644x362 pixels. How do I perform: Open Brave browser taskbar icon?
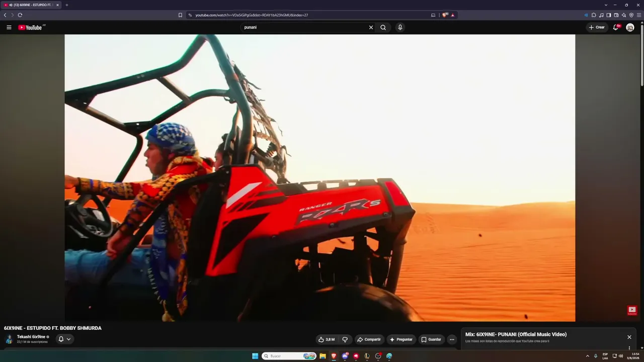coord(334,356)
